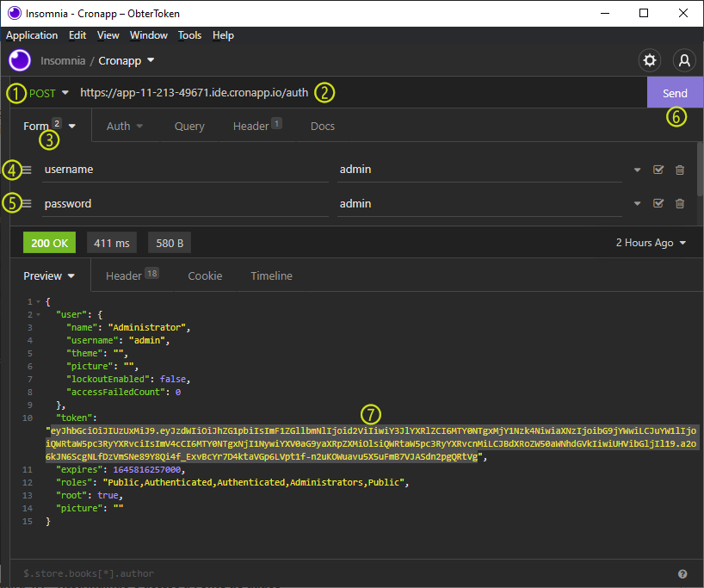Delete the username form field

(680, 170)
